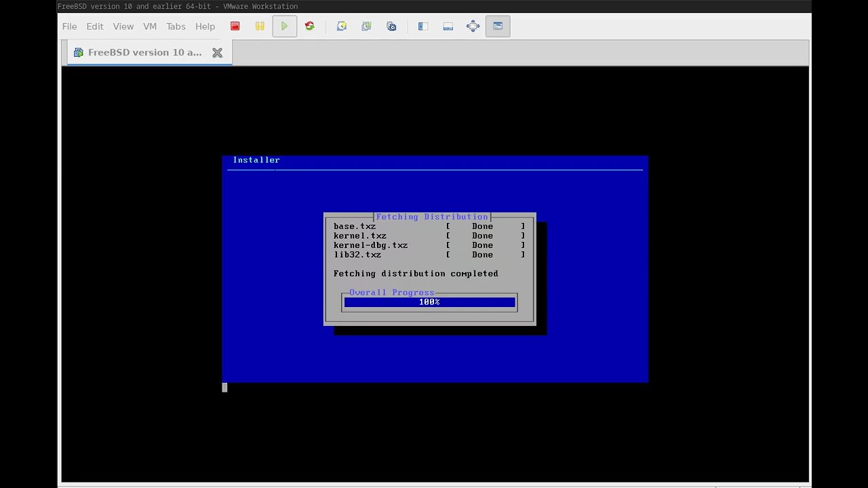868x488 pixels.
Task: Open the snapshot manager icon
Action: [392, 26]
